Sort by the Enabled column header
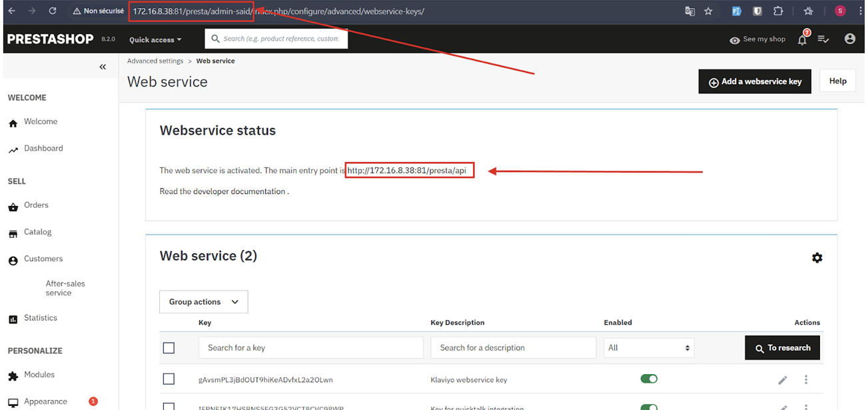 point(618,323)
